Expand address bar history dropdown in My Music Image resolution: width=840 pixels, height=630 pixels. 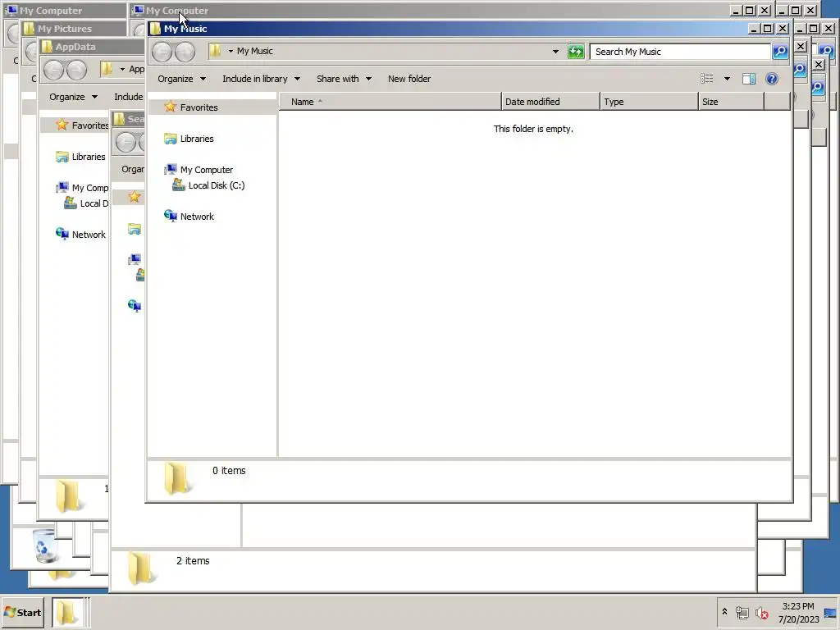(x=555, y=52)
